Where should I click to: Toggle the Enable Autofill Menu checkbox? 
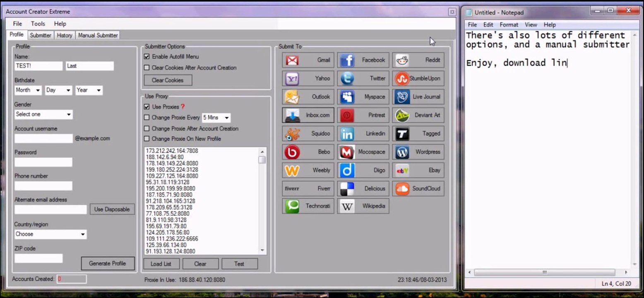147,57
